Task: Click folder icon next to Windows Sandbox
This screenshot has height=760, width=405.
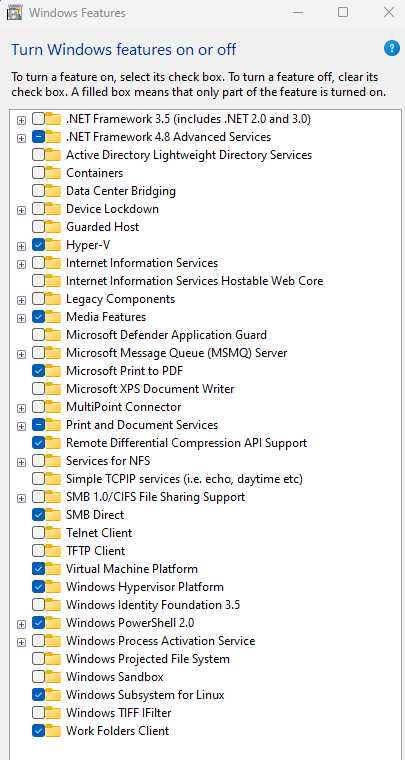Action: (x=53, y=677)
